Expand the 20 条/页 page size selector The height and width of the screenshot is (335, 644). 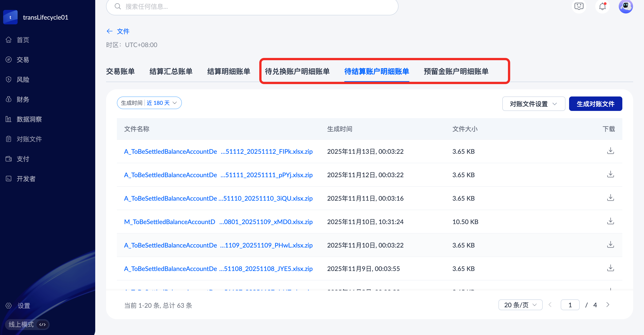coord(520,305)
